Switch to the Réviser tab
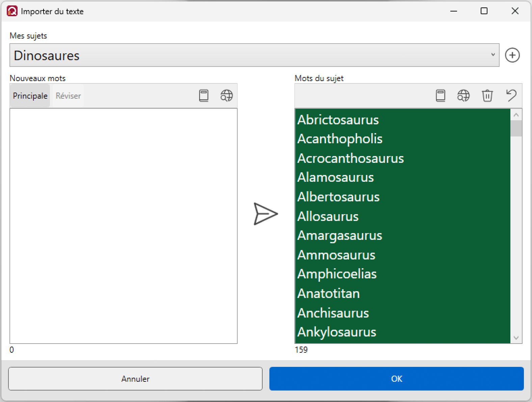The height and width of the screenshot is (402, 532). [x=68, y=96]
